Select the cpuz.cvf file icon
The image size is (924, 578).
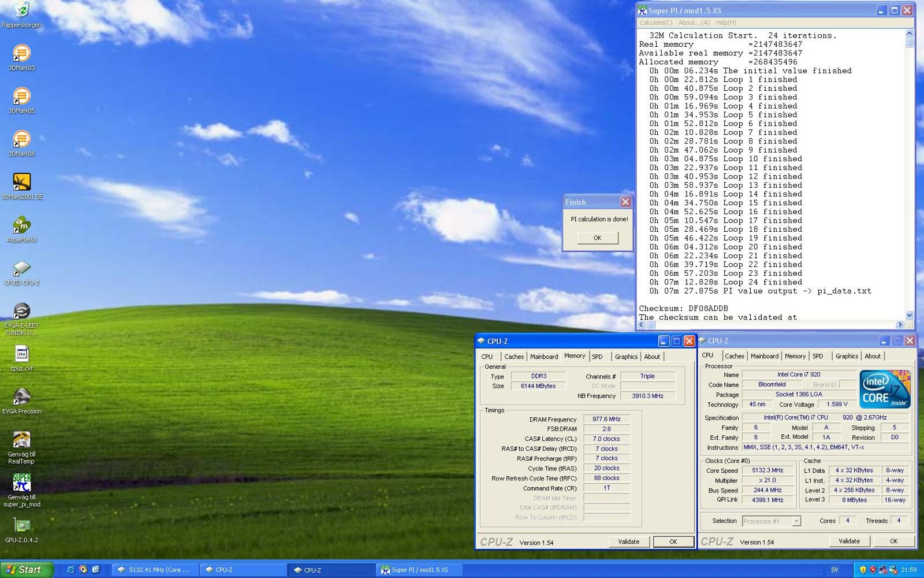(21, 358)
